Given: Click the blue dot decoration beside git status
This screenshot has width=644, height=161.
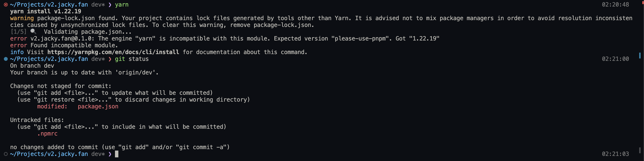Looking at the screenshot, I should (6, 59).
